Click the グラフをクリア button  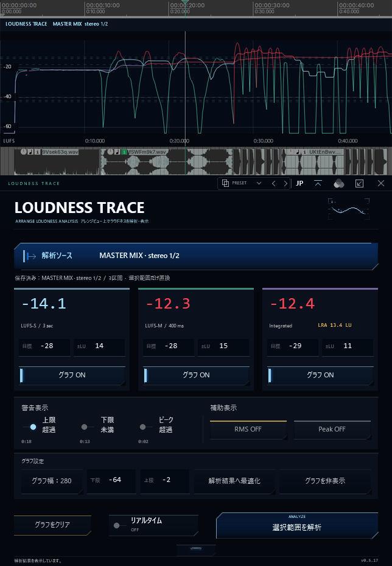[x=52, y=525]
